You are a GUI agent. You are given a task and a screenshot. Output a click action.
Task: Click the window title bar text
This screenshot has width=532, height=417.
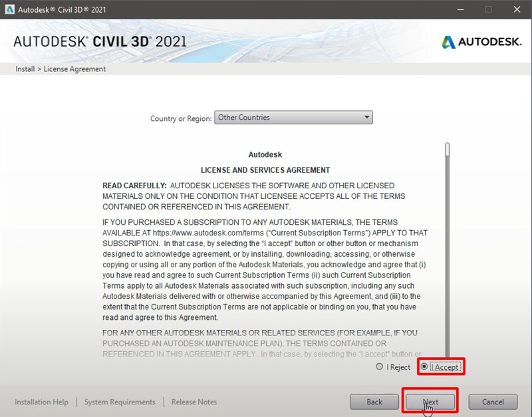tap(64, 9)
